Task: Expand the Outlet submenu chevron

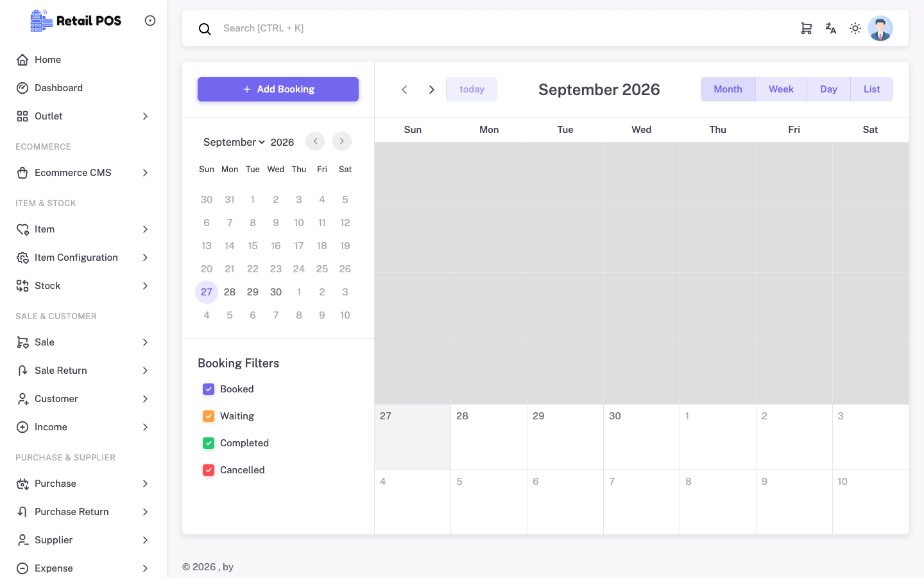Action: click(146, 116)
